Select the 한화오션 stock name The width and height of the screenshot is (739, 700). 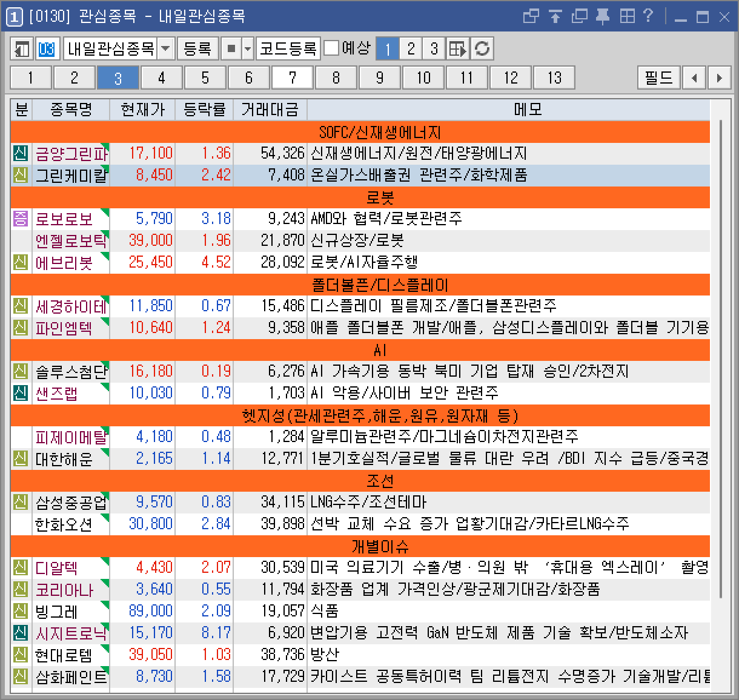64,524
